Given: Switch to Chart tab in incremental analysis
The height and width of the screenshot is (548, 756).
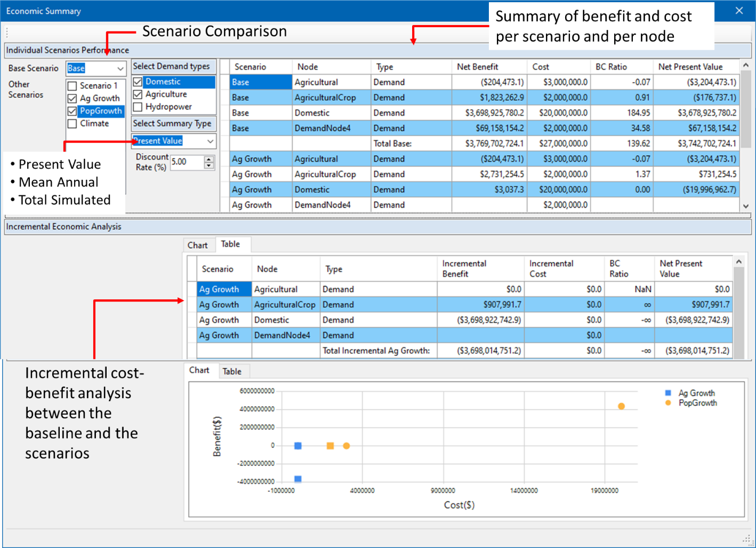Looking at the screenshot, I should pyautogui.click(x=197, y=245).
